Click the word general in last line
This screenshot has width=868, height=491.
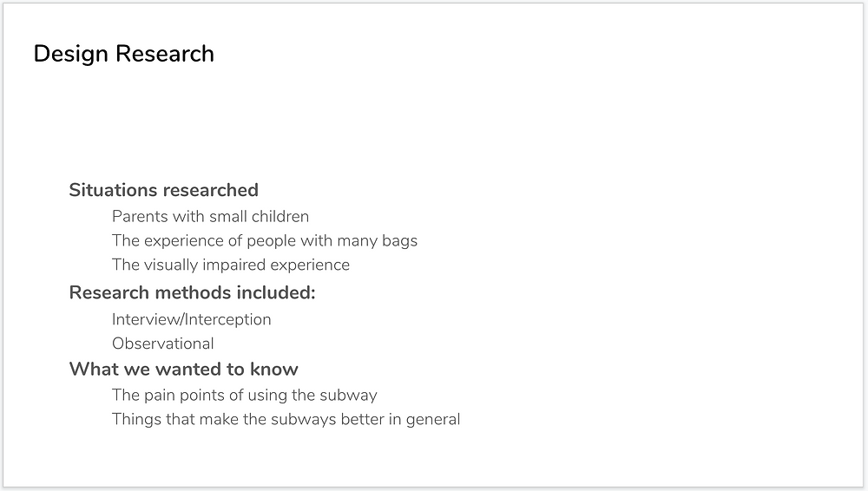point(433,420)
